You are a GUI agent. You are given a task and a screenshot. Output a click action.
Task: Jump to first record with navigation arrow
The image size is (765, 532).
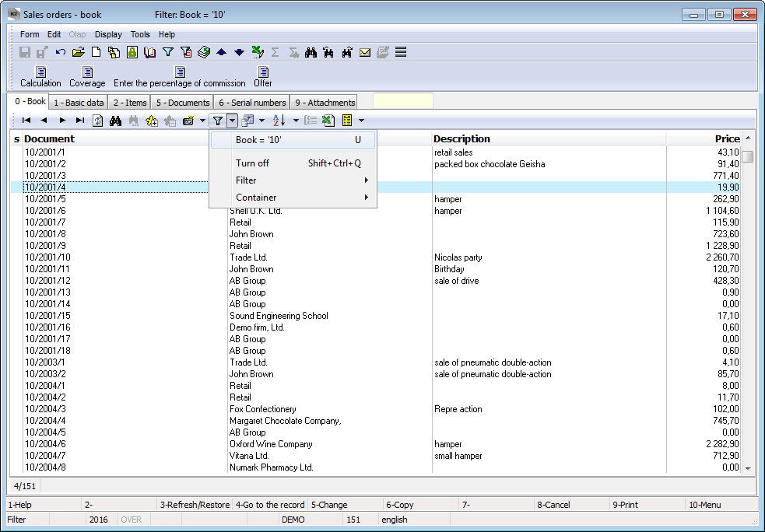click(26, 121)
